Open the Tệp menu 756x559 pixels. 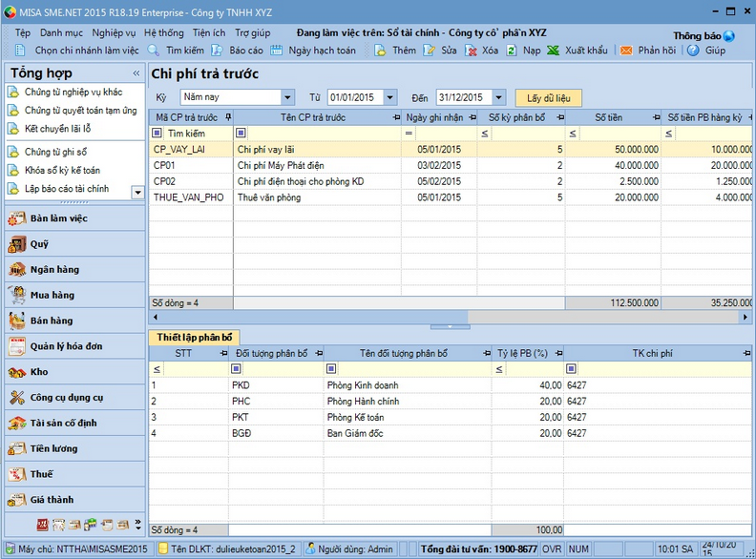23,32
